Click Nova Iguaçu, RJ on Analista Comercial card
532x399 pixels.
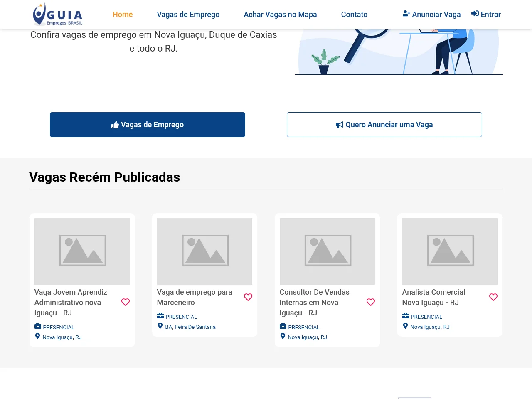click(430, 327)
